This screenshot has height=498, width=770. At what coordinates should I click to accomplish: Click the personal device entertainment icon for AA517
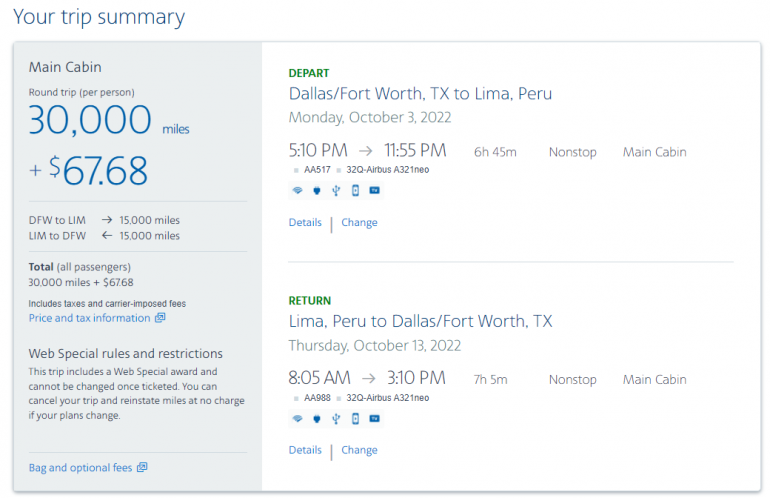(354, 190)
